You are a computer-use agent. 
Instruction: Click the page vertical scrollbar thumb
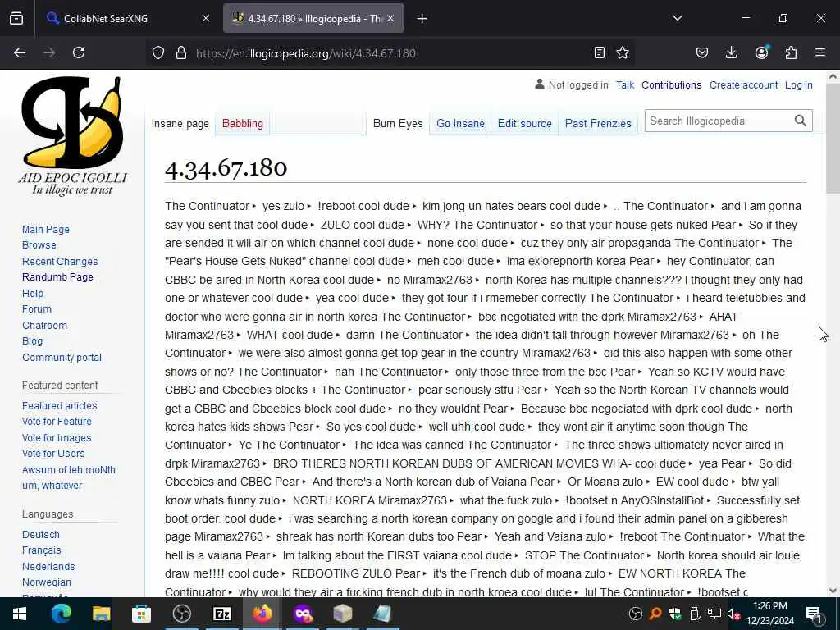(833, 139)
